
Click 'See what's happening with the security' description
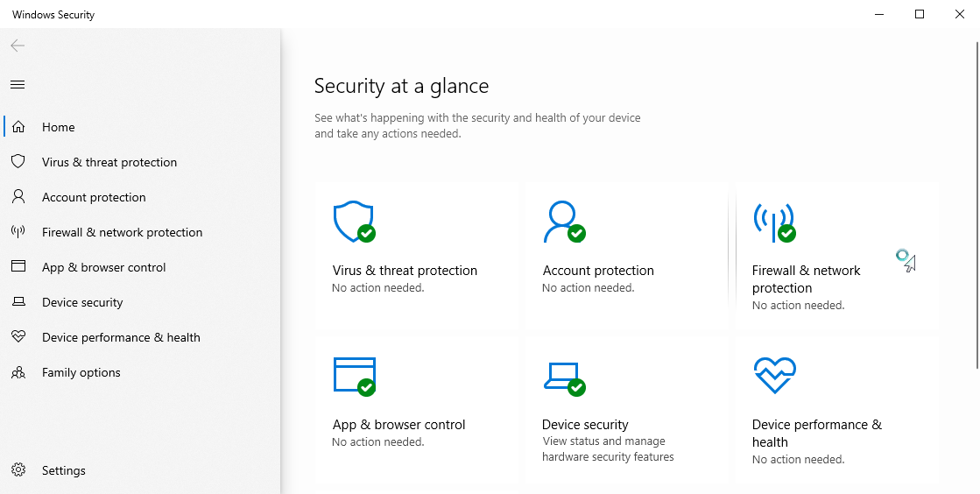[x=477, y=125]
